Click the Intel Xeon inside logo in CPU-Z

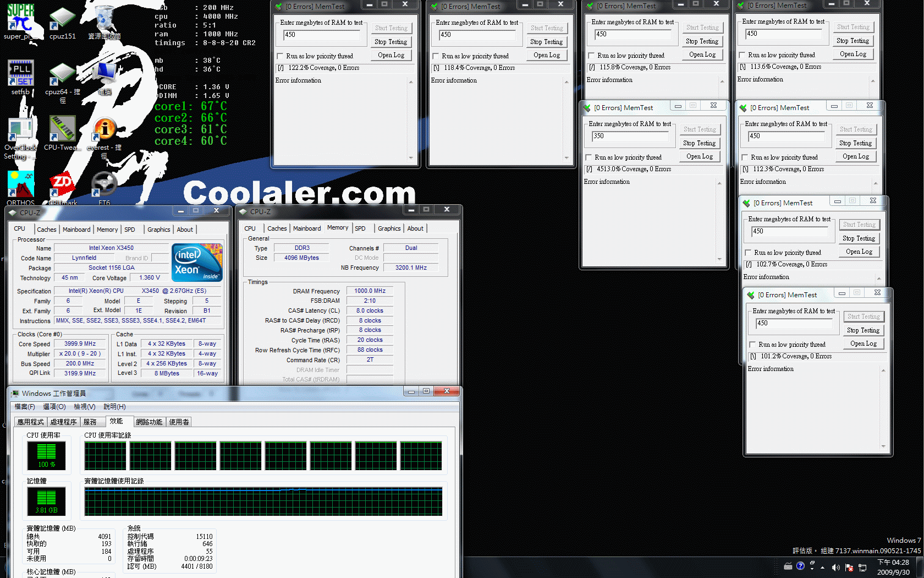coord(197,263)
